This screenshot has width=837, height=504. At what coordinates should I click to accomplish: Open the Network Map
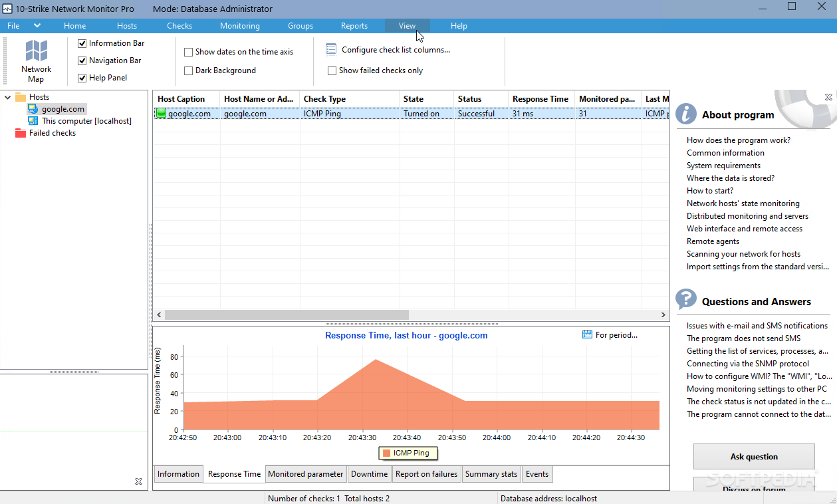tap(36, 61)
